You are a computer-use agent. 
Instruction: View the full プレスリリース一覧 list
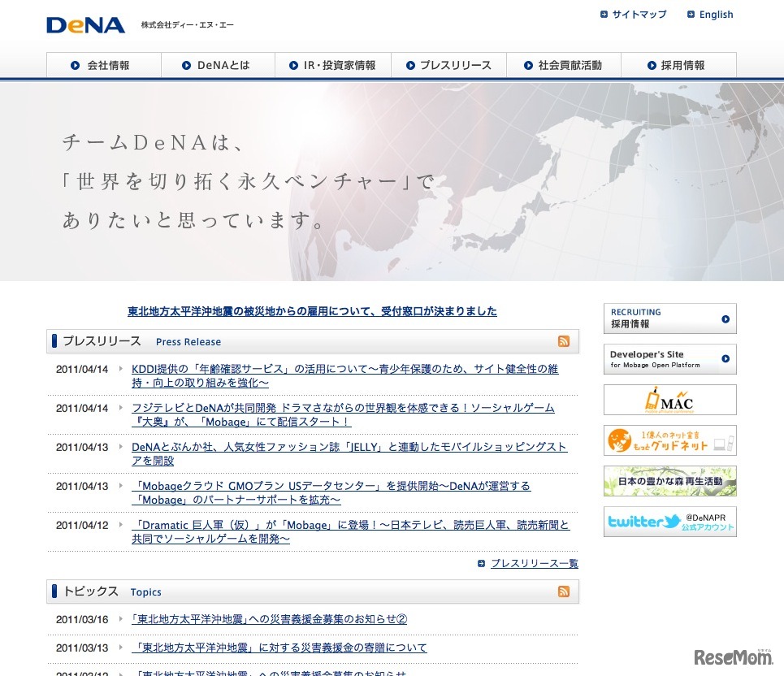[x=534, y=563]
